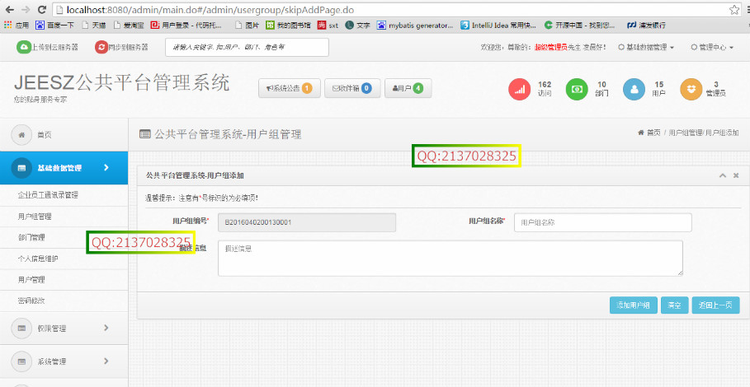Open the 我的图书馆 bookmark

[x=288, y=25]
